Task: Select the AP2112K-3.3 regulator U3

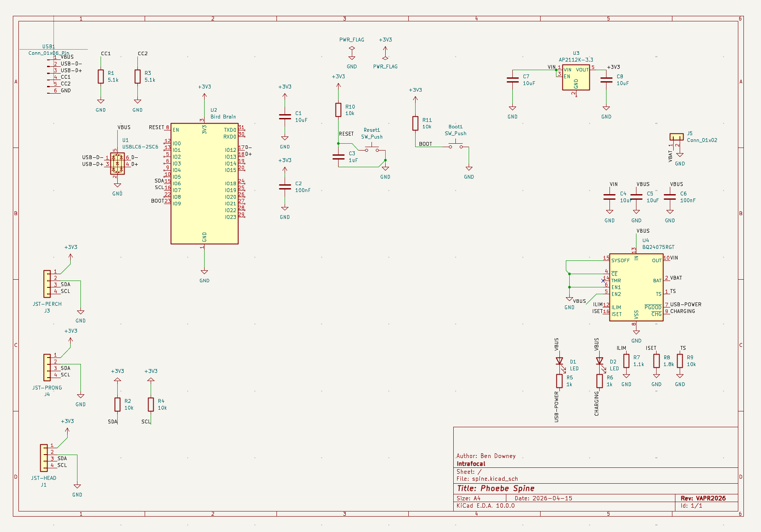Action: [x=576, y=78]
